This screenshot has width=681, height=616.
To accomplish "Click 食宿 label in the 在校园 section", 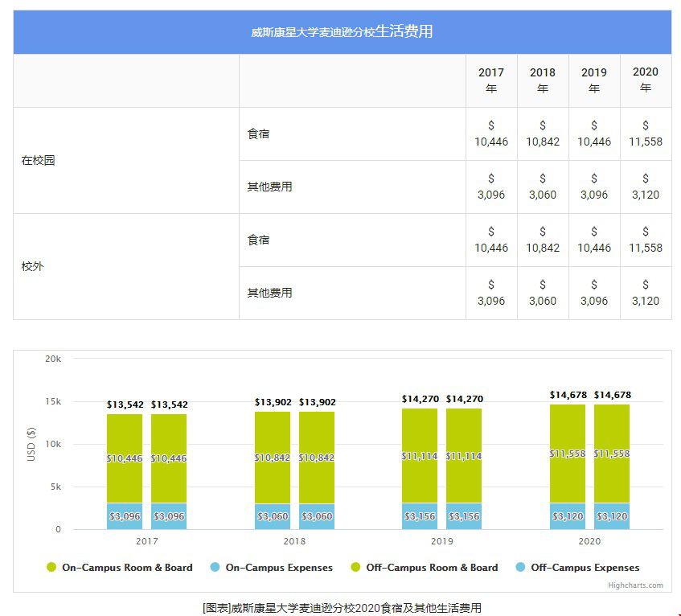I will coord(259,133).
